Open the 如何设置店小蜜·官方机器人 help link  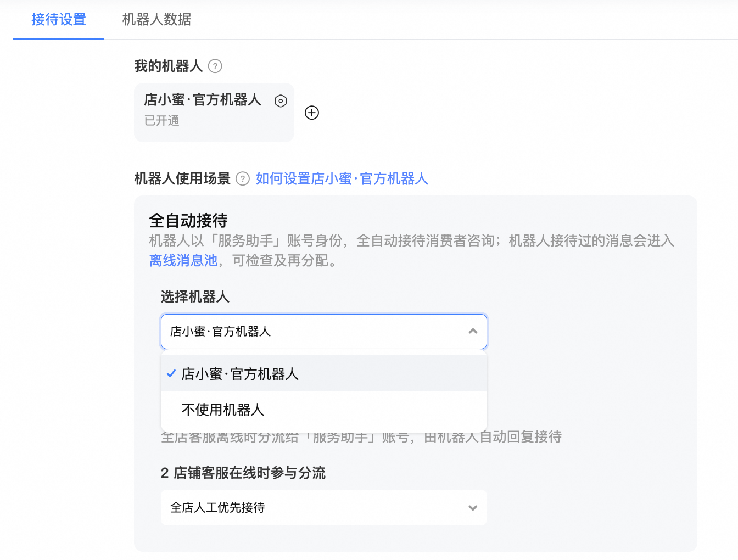click(341, 179)
